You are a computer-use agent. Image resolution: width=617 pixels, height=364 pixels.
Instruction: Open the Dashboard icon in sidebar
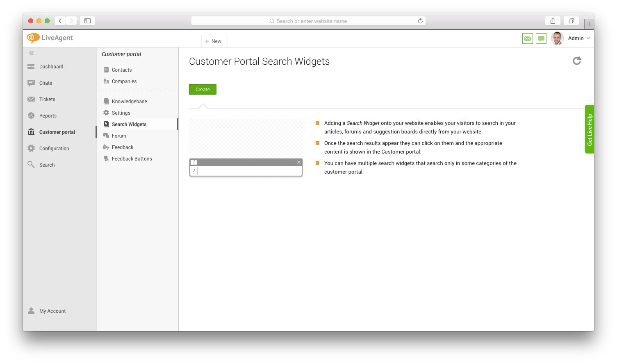point(31,67)
